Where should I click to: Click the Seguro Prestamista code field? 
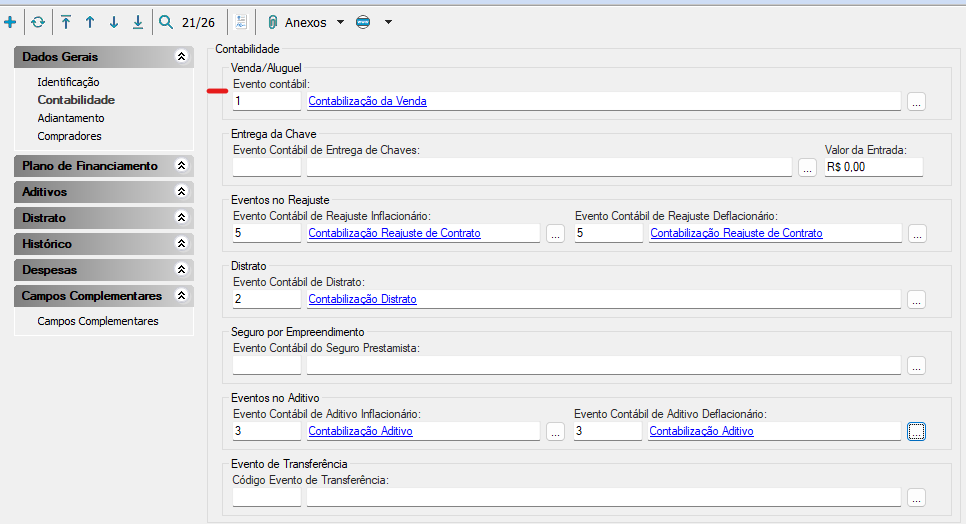267,365
